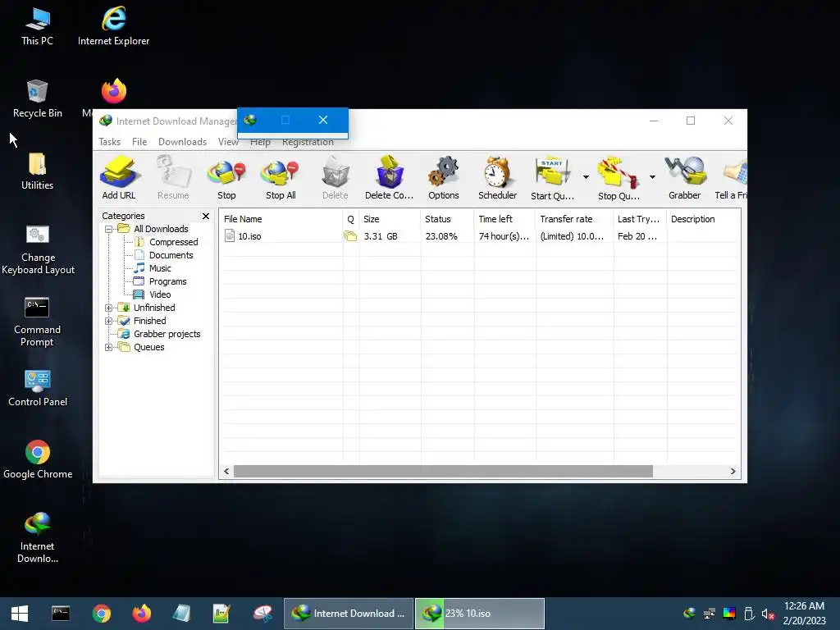
Task: Open the Start Queue dropdown arrow
Action: click(586, 177)
